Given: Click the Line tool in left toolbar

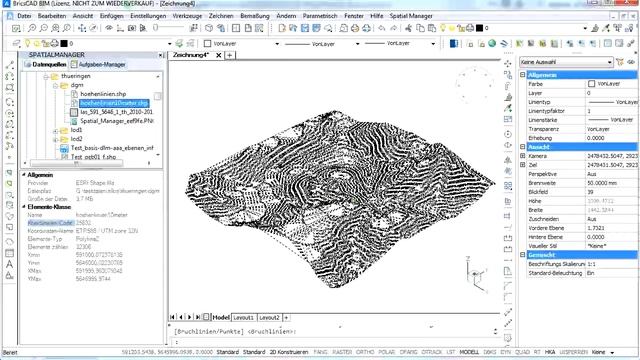Looking at the screenshot, I should point(9,65).
